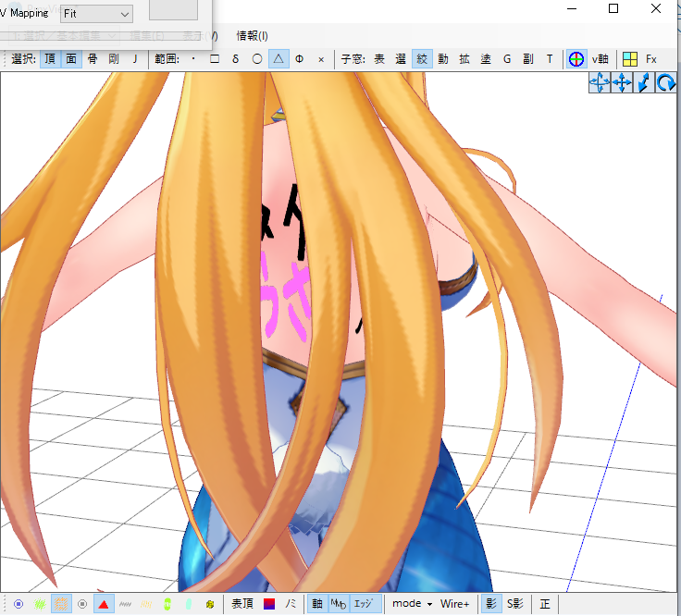Viewport: 681px width, 616px height.
Task: Open the Fit dropdown next to UV Mapping
Action: pos(96,14)
